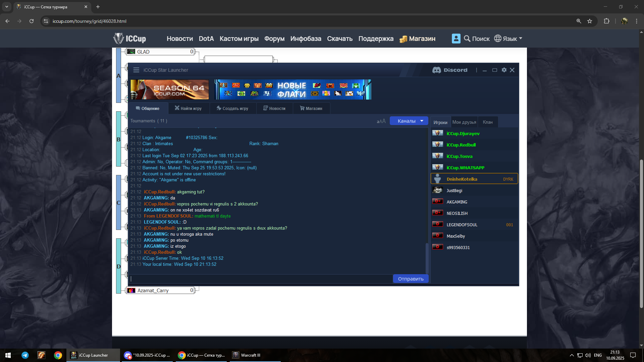Viewport: 644px width, 362px height.
Task: Open Инфобаза on the website nav
Action: coord(306,39)
